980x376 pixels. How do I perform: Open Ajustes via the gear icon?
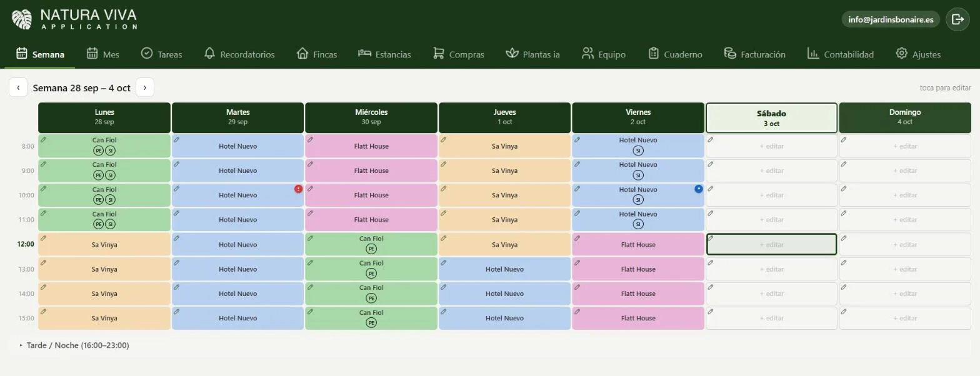click(901, 54)
